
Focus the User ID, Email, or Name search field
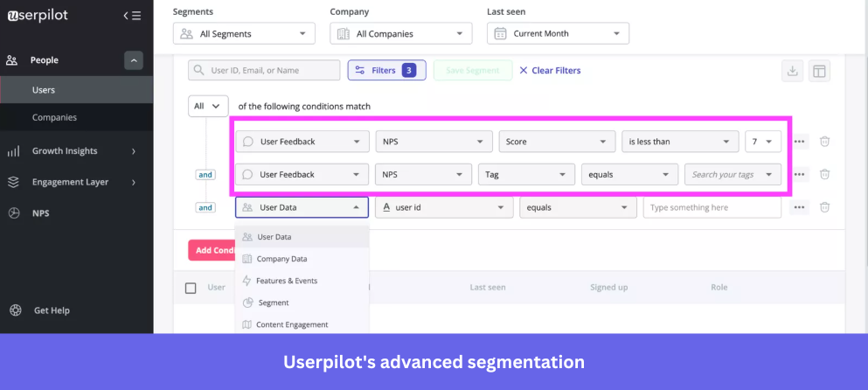(x=264, y=70)
